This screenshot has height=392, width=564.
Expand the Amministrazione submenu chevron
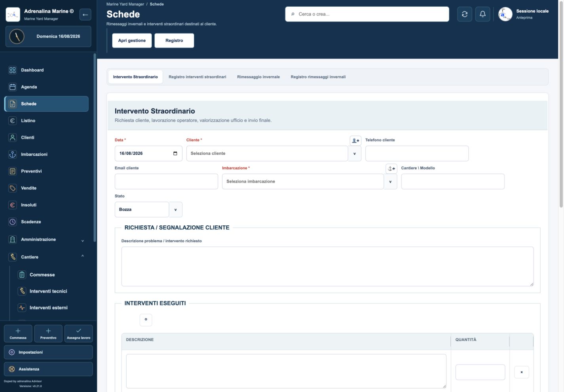83,241
